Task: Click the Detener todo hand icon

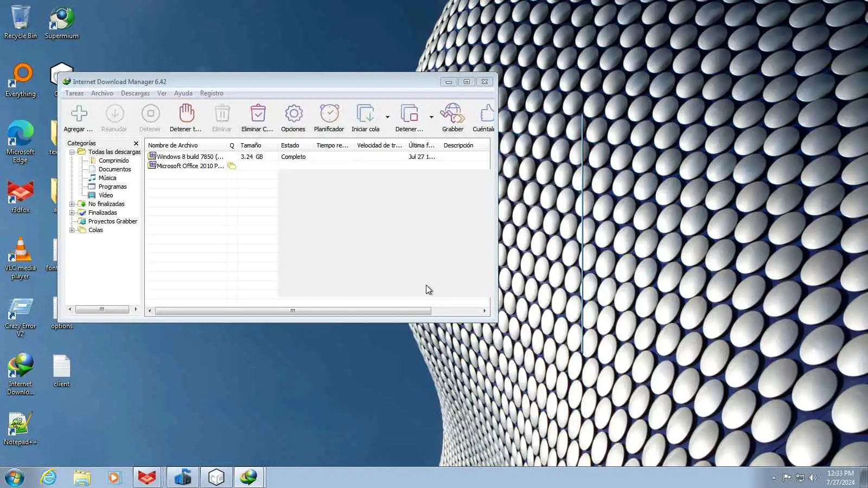Action: pyautogui.click(x=186, y=114)
